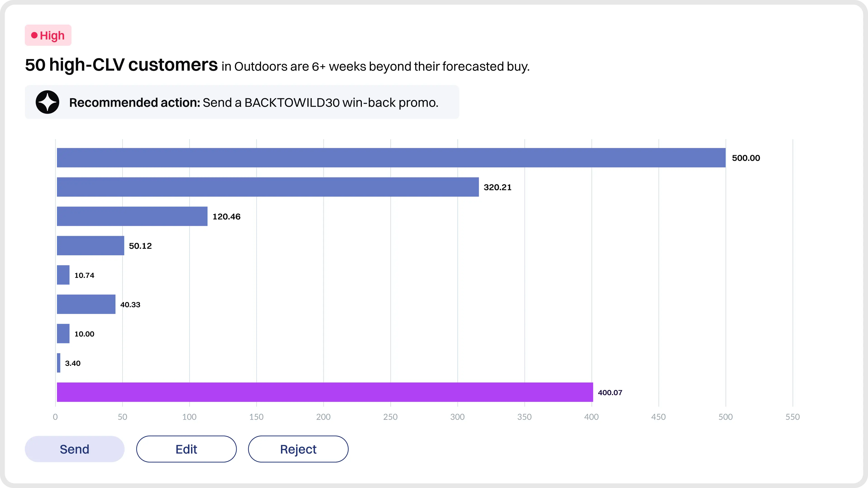The width and height of the screenshot is (868, 488).
Task: Click the Recommended action banner text
Action: [253, 102]
